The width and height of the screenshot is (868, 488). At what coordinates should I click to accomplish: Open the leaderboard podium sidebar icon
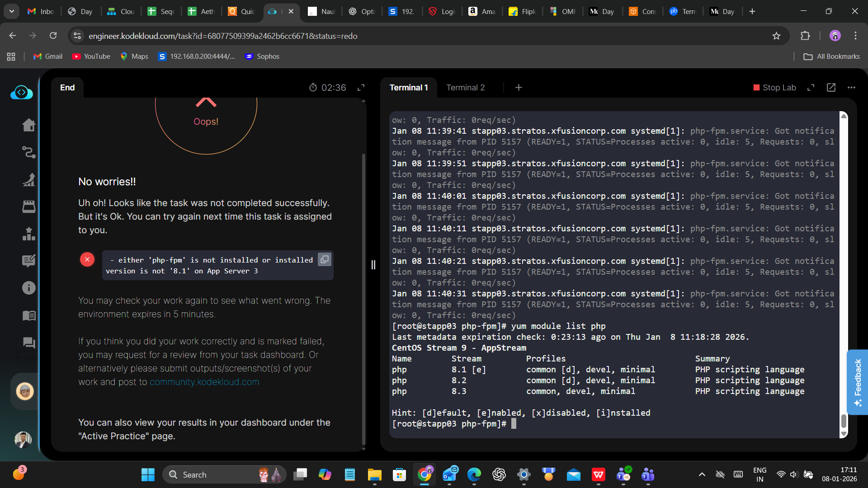pos(28,234)
